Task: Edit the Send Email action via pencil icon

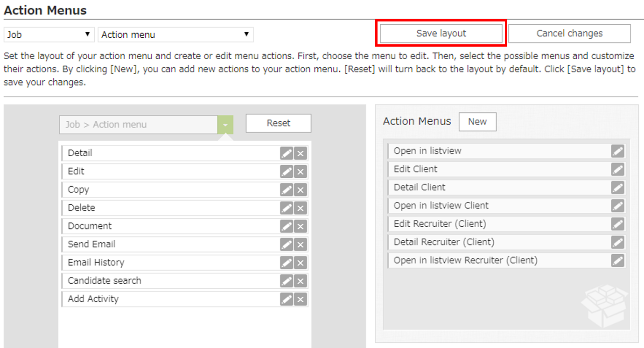Action: tap(286, 244)
